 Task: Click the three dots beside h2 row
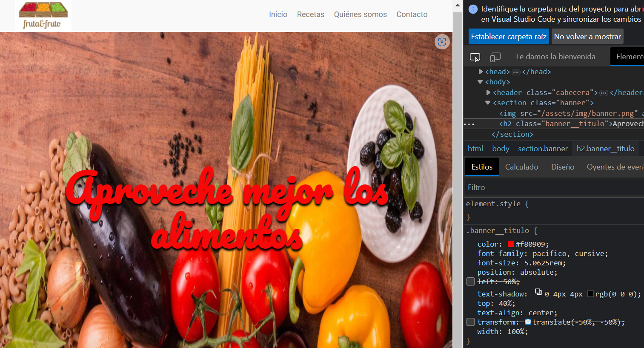click(x=469, y=124)
